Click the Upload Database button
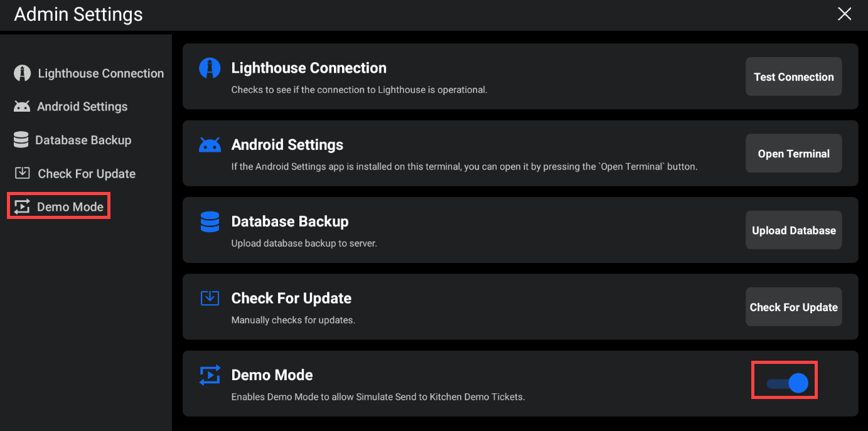This screenshot has height=431, width=868. click(793, 230)
